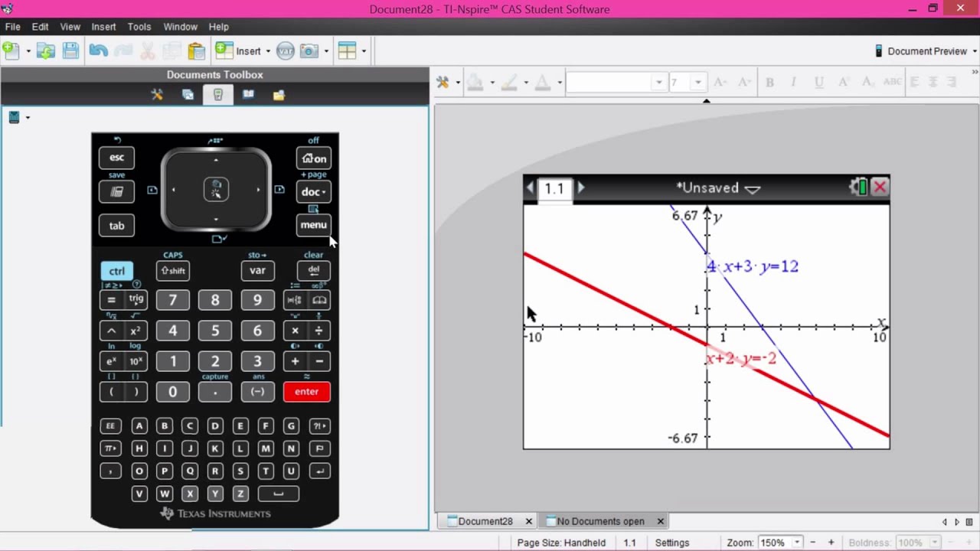Viewport: 980px width, 551px height.
Task: Select the TI-SmartView keypad toolbox tab
Action: [x=218, y=95]
